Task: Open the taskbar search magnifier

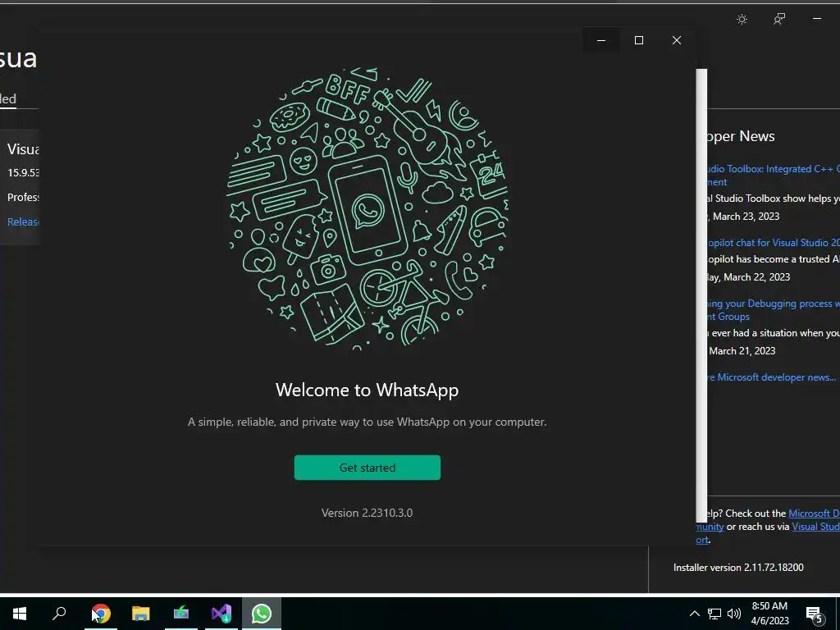Action: tap(59, 614)
